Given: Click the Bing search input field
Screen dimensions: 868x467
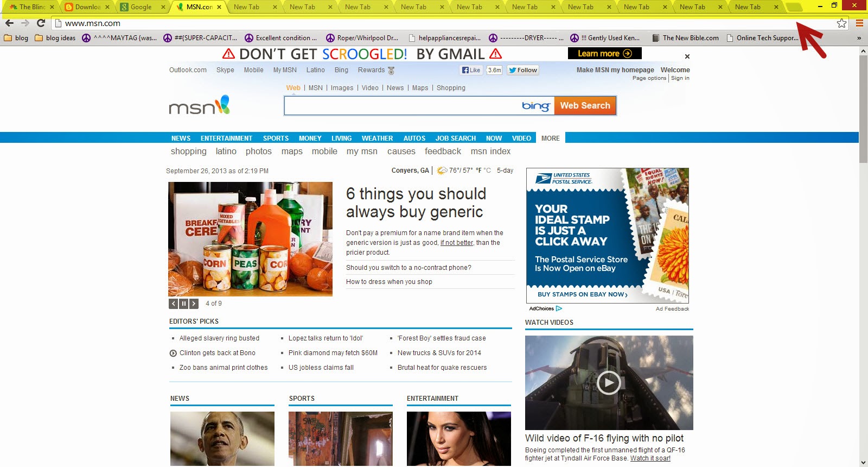Looking at the screenshot, I should [403, 105].
